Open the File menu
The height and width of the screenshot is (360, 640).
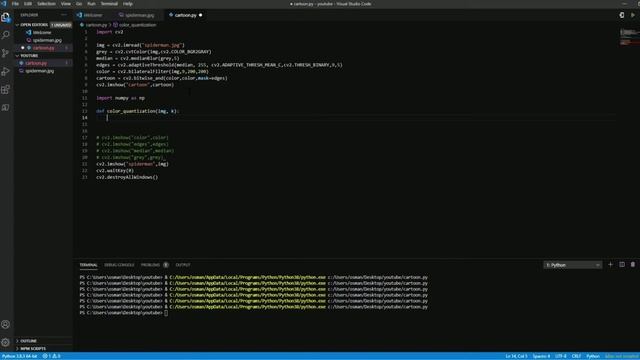[15, 4]
